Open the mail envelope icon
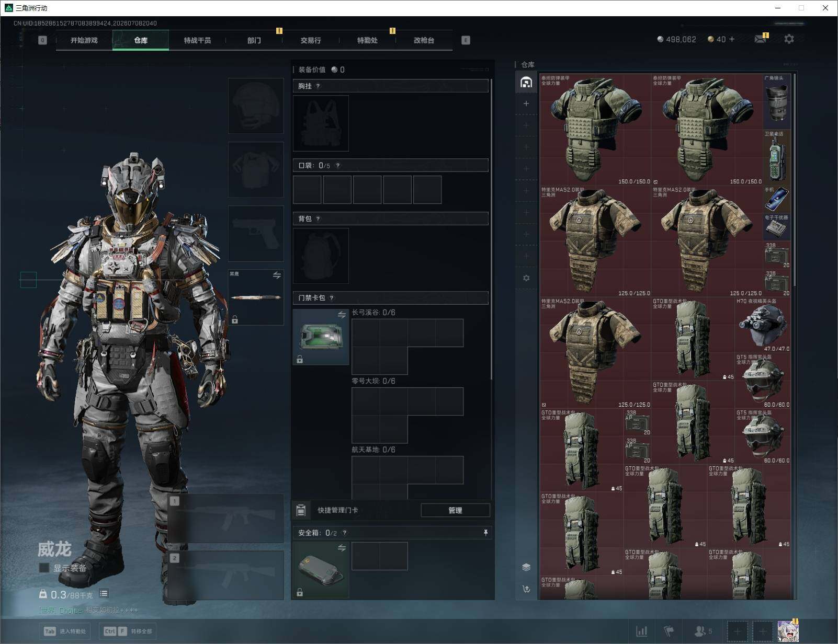Screen dimensions: 838x644 point(761,39)
